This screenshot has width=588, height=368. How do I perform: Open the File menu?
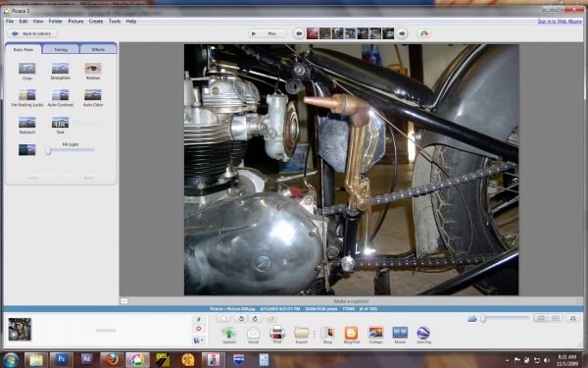point(10,22)
